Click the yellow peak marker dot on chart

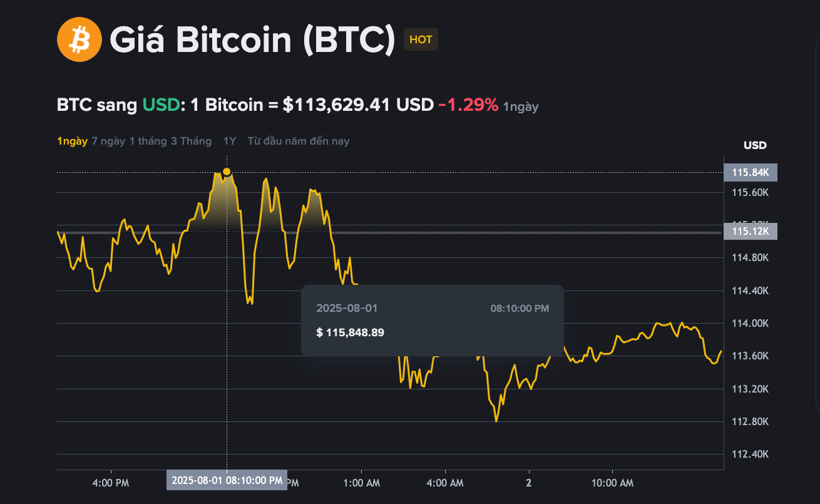click(x=227, y=170)
